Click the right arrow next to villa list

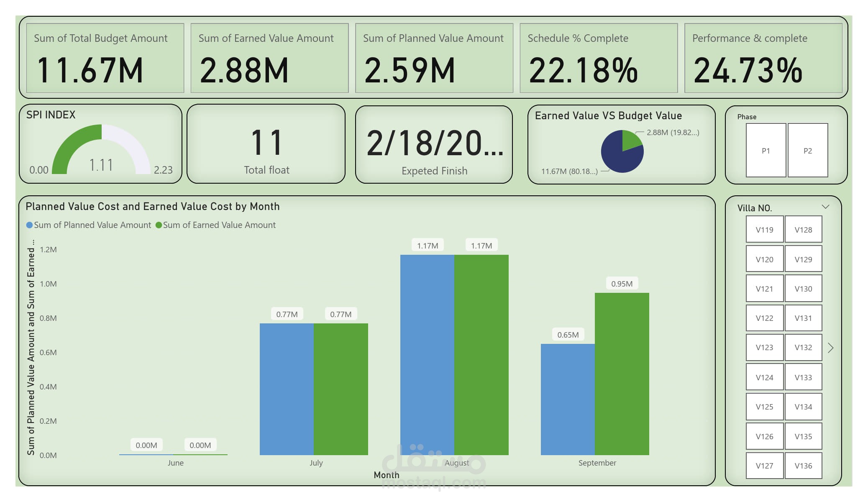point(830,348)
